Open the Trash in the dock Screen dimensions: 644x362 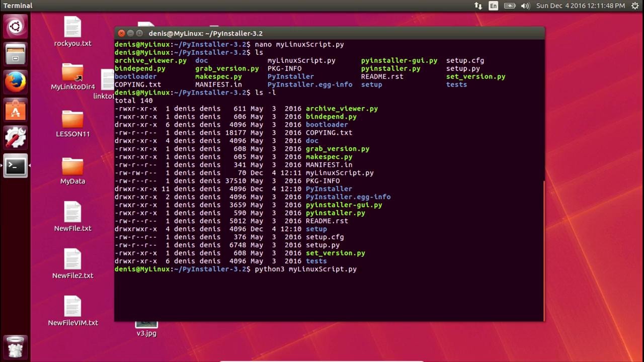15,346
